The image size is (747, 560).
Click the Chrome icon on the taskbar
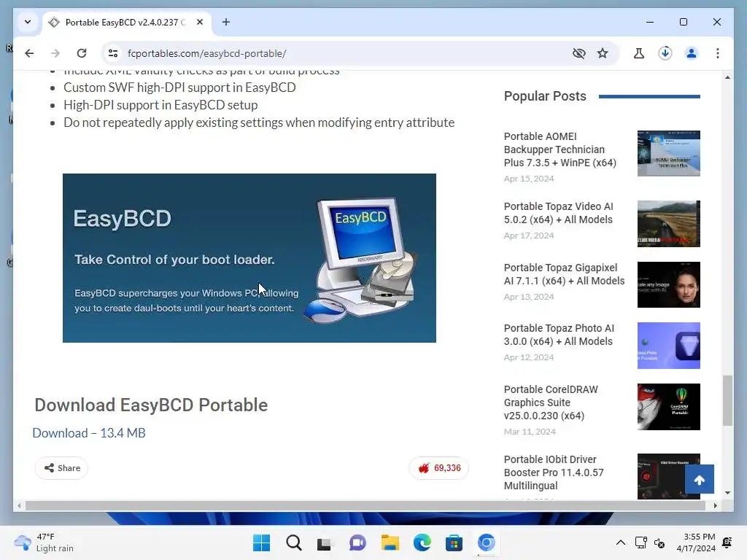click(x=487, y=542)
